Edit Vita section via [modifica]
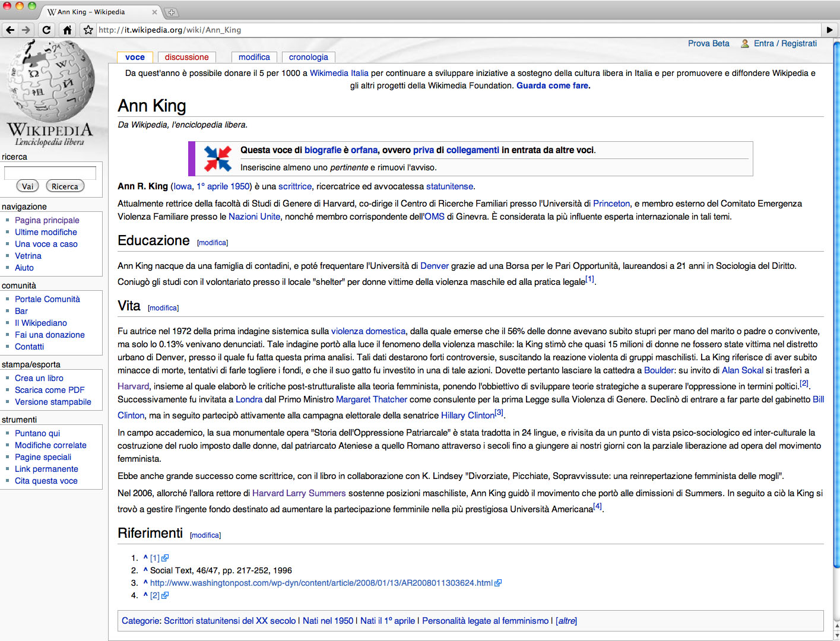This screenshot has width=840, height=641. point(163,308)
